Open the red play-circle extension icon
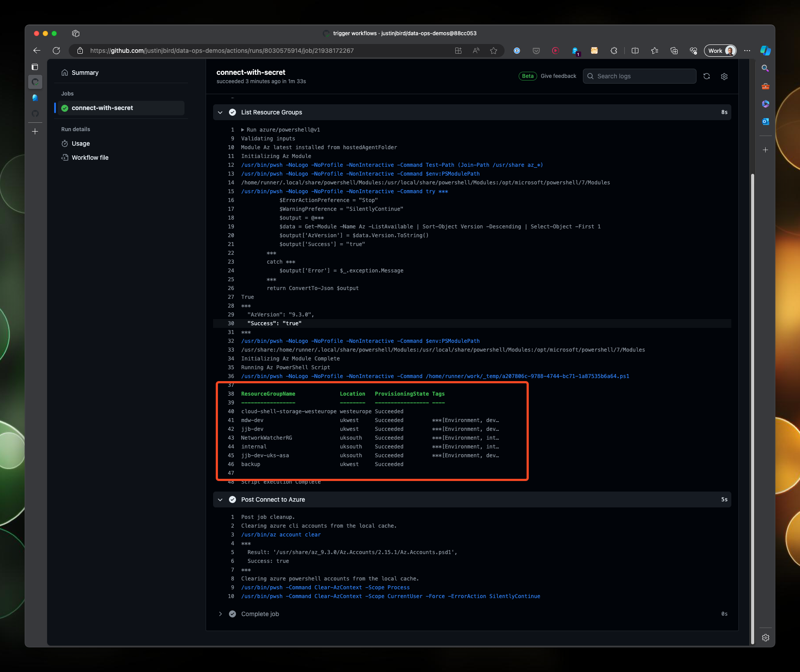 click(x=556, y=51)
